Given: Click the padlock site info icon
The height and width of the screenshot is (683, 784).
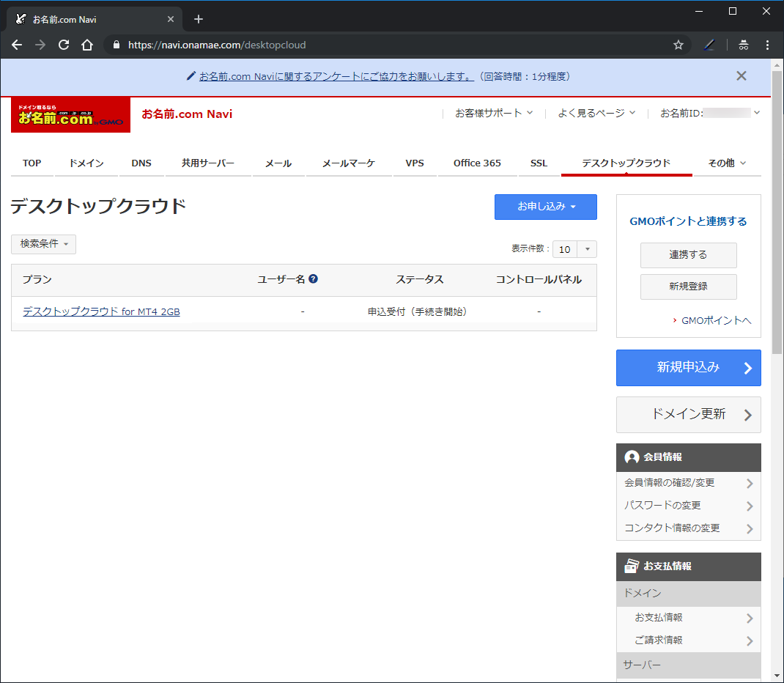Looking at the screenshot, I should [117, 45].
